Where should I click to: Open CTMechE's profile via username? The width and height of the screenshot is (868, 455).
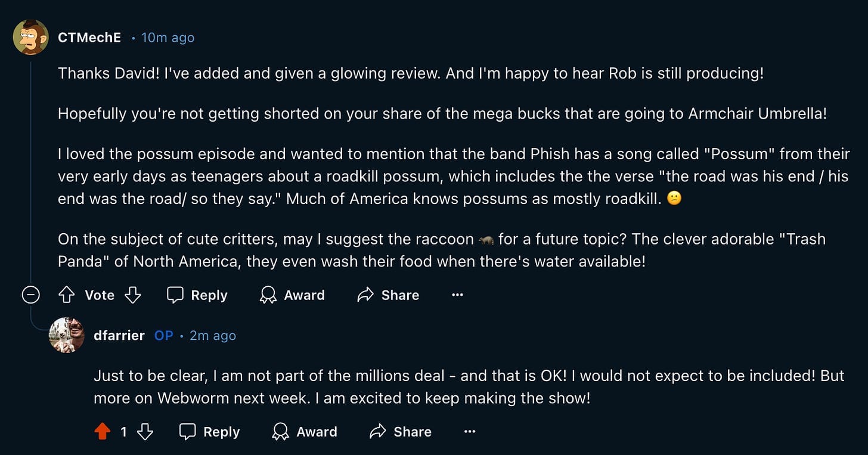point(89,38)
